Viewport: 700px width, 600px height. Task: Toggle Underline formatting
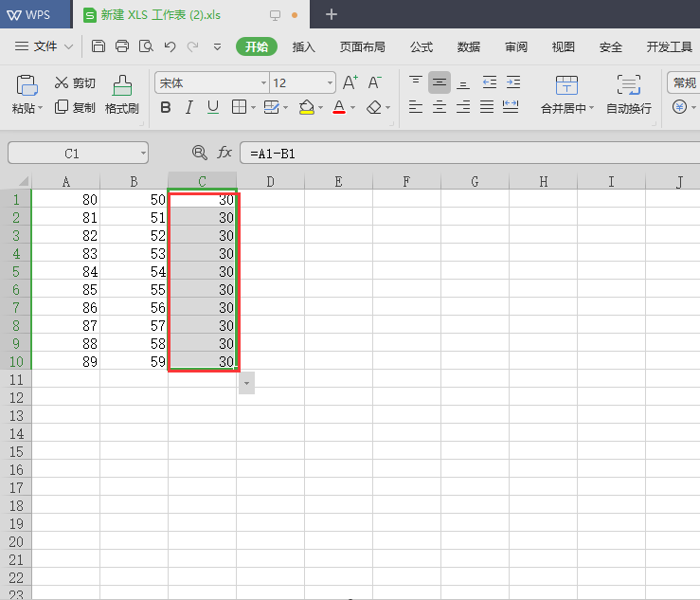pyautogui.click(x=213, y=107)
